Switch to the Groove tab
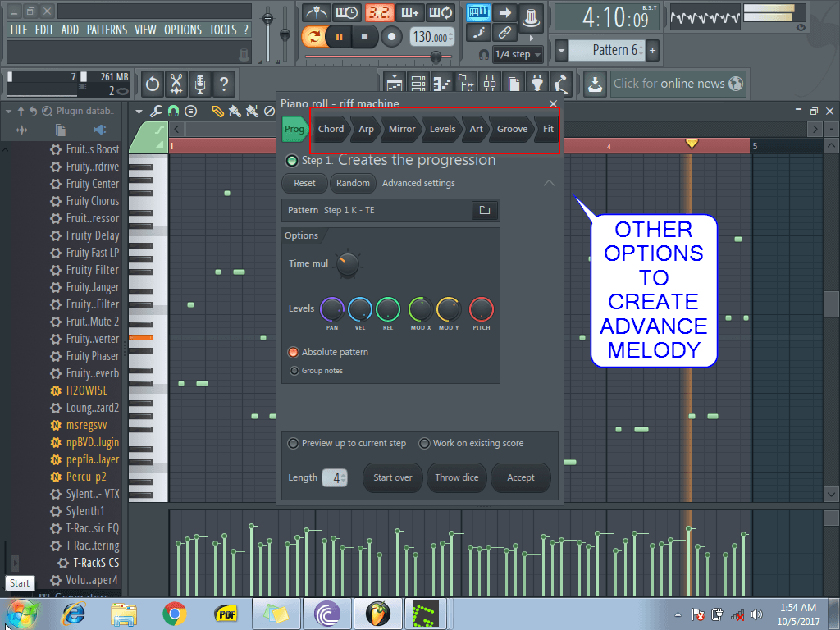 [x=512, y=129]
